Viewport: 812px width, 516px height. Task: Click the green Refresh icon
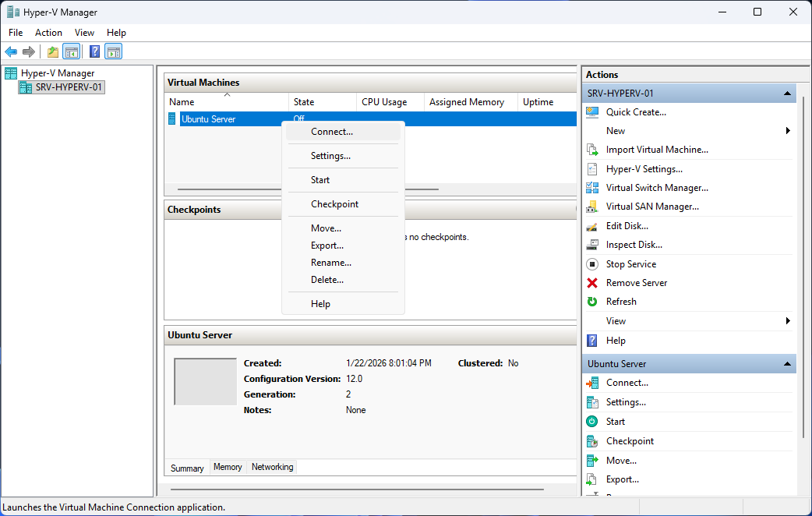(x=592, y=302)
